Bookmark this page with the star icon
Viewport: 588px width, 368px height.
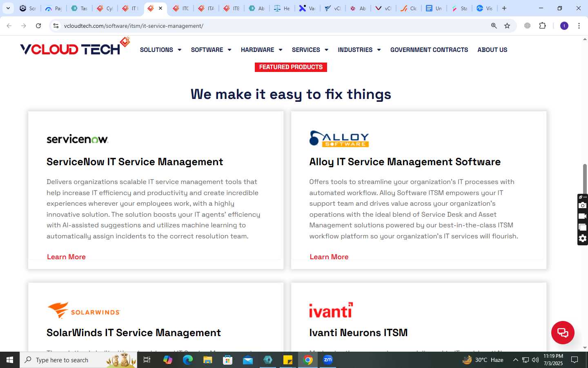[507, 26]
